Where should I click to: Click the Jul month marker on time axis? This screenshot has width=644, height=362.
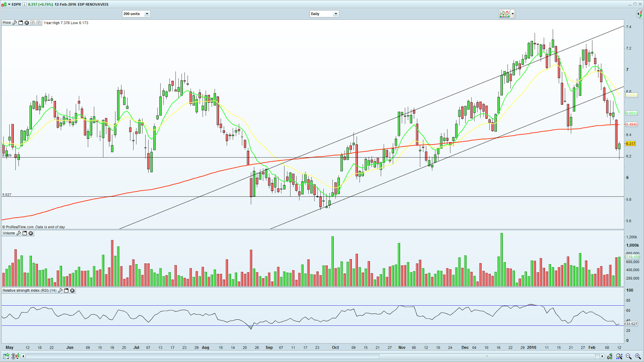coord(136,348)
